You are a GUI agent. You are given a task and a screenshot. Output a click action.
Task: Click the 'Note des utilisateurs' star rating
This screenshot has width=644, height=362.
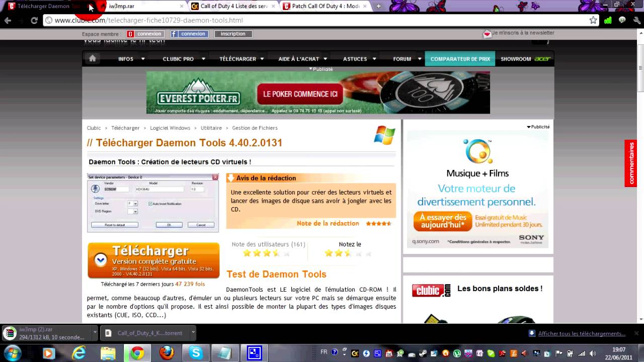(x=267, y=253)
